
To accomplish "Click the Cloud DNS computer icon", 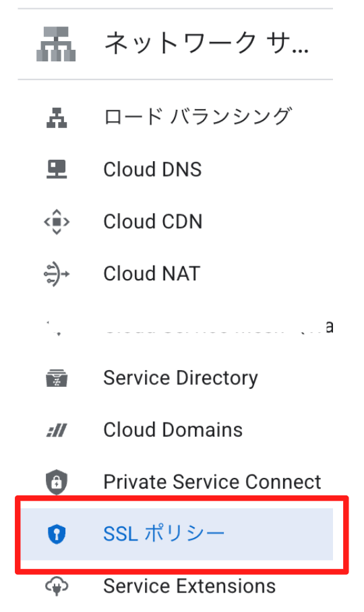I will pos(57,170).
